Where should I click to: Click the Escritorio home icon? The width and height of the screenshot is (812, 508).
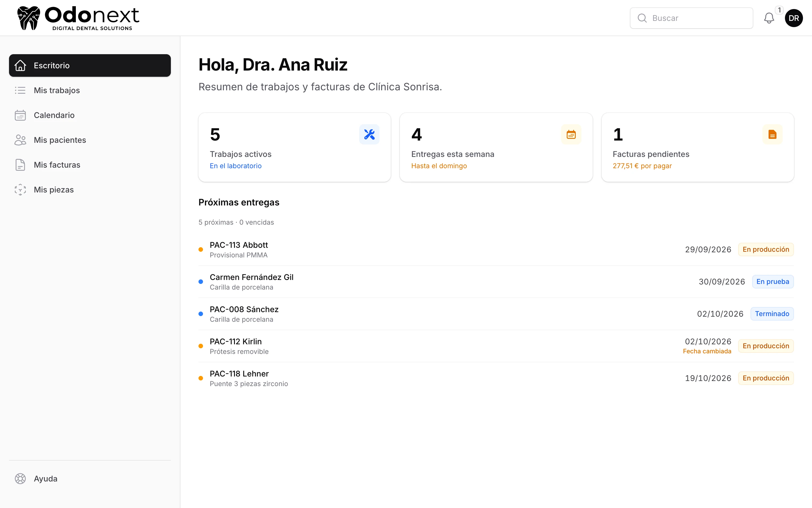click(20, 65)
